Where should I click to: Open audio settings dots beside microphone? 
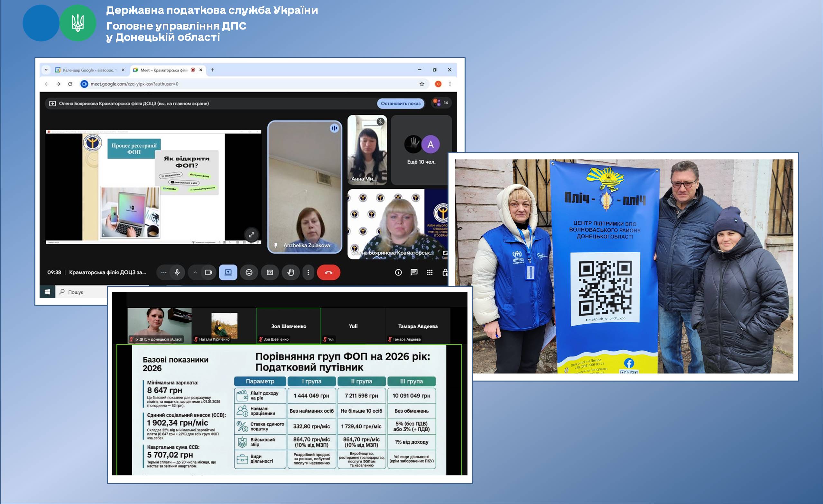point(164,272)
